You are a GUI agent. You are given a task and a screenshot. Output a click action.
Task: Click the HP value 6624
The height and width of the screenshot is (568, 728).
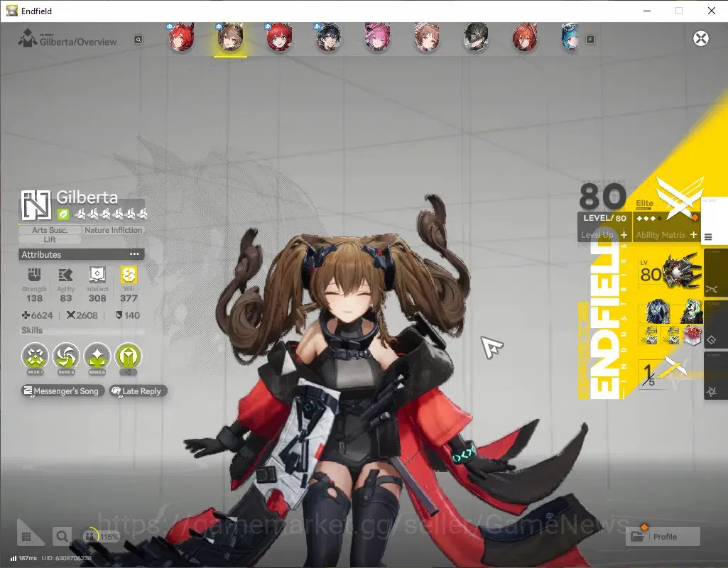click(38, 315)
